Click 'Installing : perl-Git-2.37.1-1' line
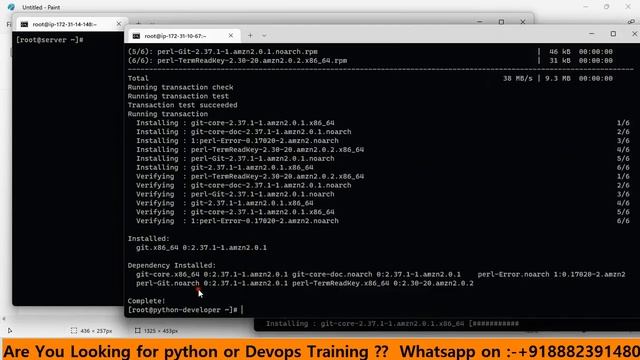This screenshot has height=360, width=640. (x=235, y=158)
